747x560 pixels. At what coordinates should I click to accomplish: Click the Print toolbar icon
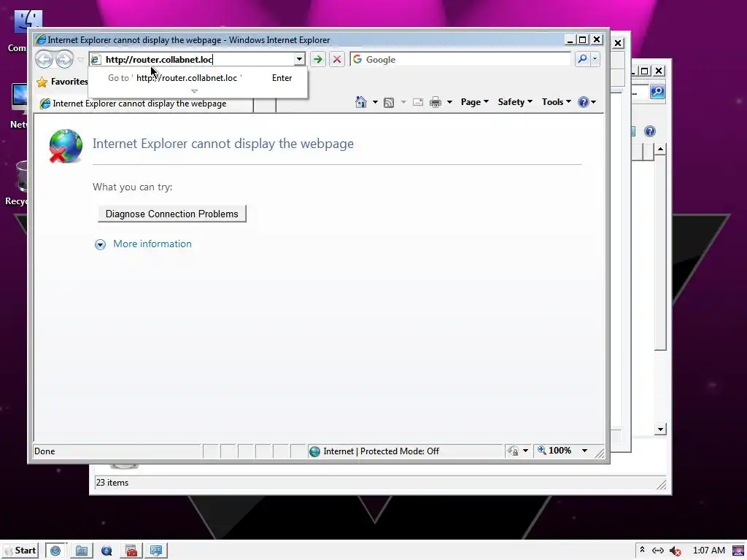tap(436, 102)
